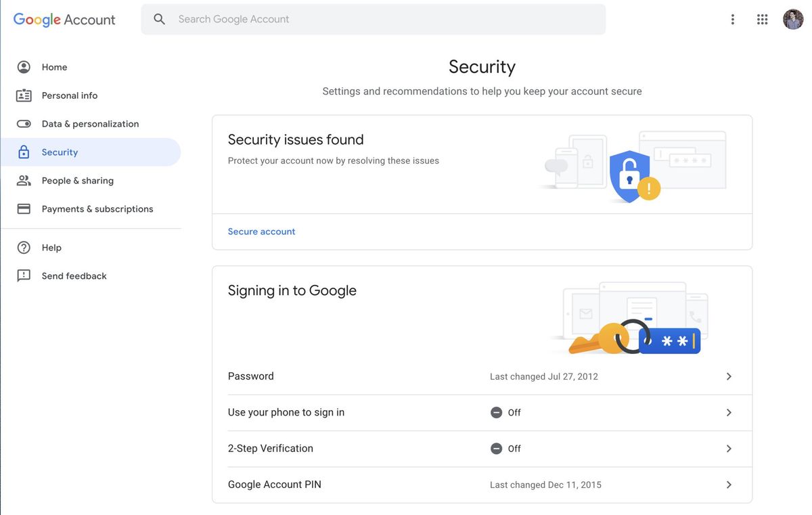Image resolution: width=812 pixels, height=515 pixels.
Task: Click the Payments & subscriptions card icon
Action: 23,208
